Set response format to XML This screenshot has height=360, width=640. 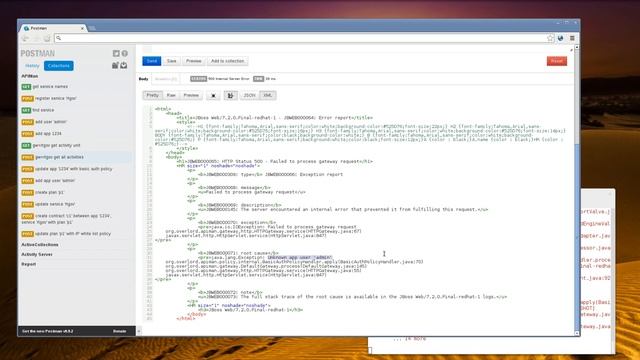(268, 95)
